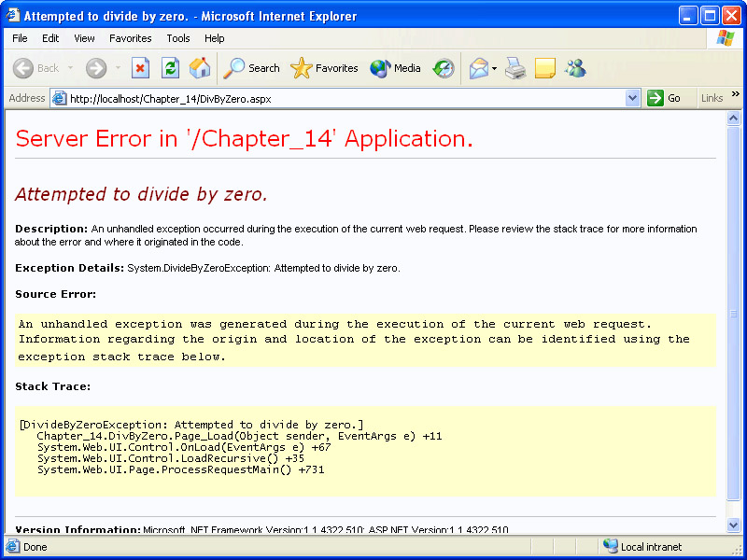Open the Tools menu
Viewport: 747px width, 560px height.
tap(178, 38)
